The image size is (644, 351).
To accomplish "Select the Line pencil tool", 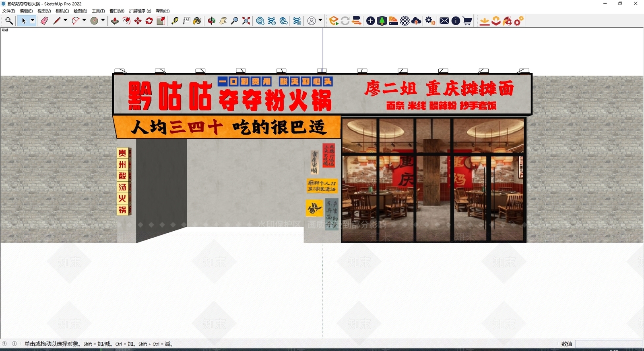I will pos(57,21).
